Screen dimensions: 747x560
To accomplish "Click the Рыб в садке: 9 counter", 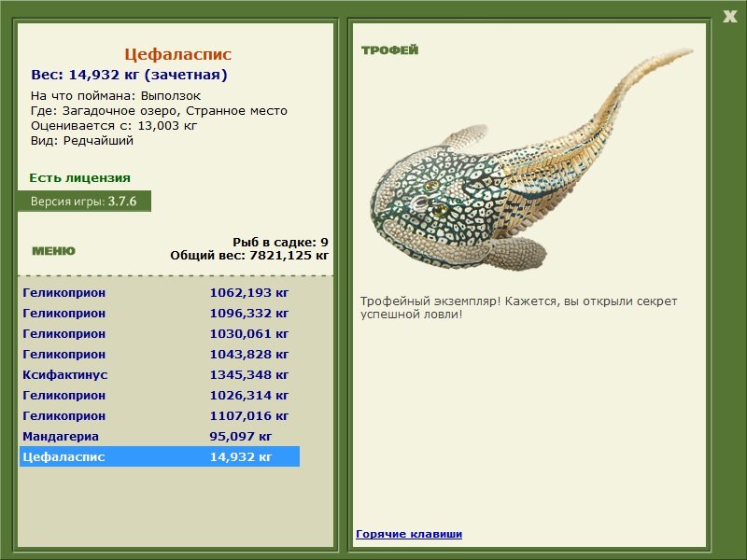I will [281, 242].
